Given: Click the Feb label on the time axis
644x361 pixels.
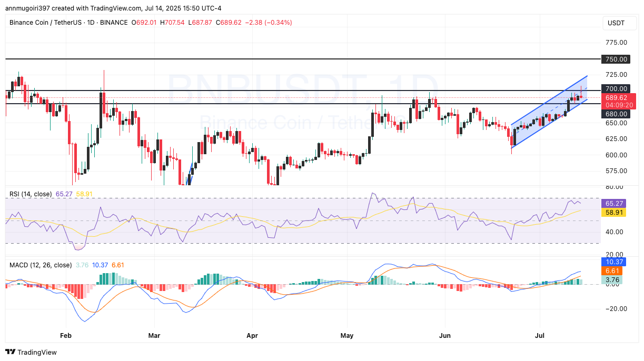Looking at the screenshot, I should [65, 335].
